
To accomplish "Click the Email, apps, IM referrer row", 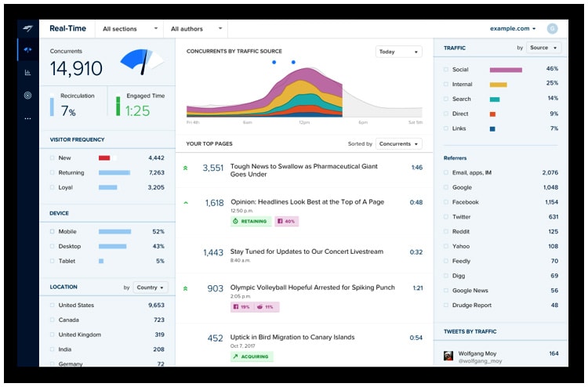I will [x=501, y=172].
